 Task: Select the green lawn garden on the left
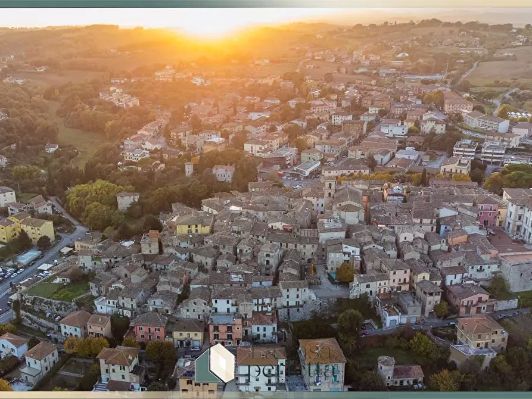57,290
